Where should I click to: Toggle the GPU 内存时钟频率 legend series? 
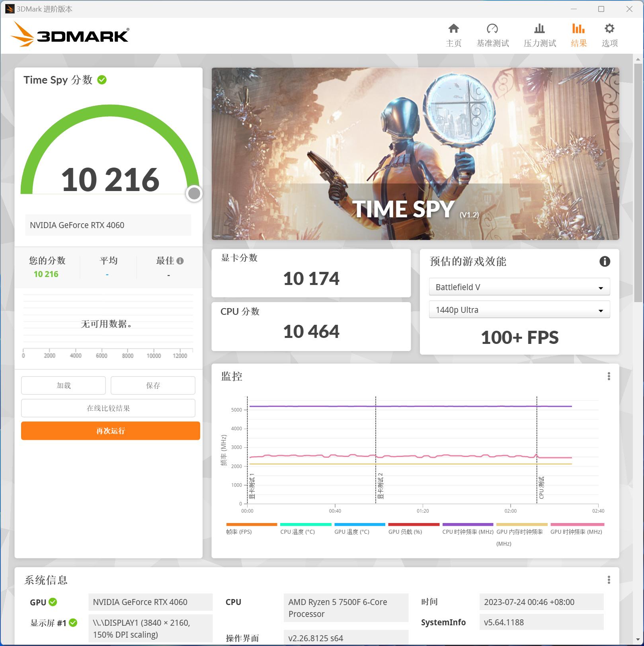tap(522, 535)
